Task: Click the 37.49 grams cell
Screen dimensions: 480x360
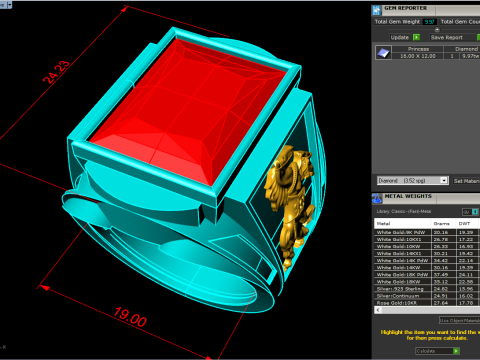Action: click(443, 275)
